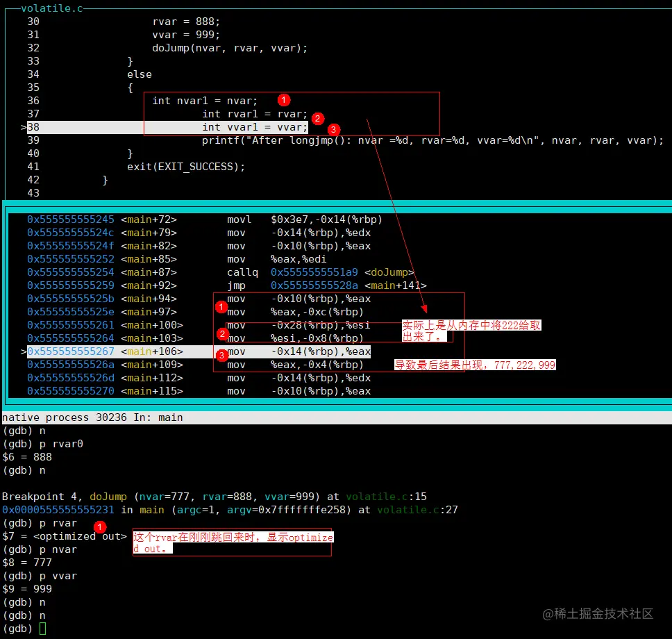
Task: Click the 'doJump(nvar, rvar, vvar);' call on line 32
Action: [230, 48]
